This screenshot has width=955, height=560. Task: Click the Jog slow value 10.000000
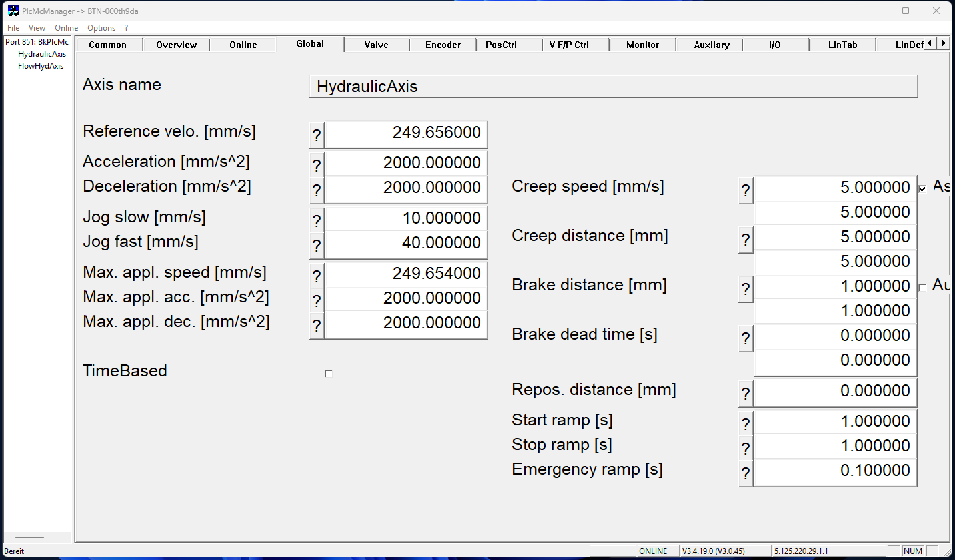[406, 218]
